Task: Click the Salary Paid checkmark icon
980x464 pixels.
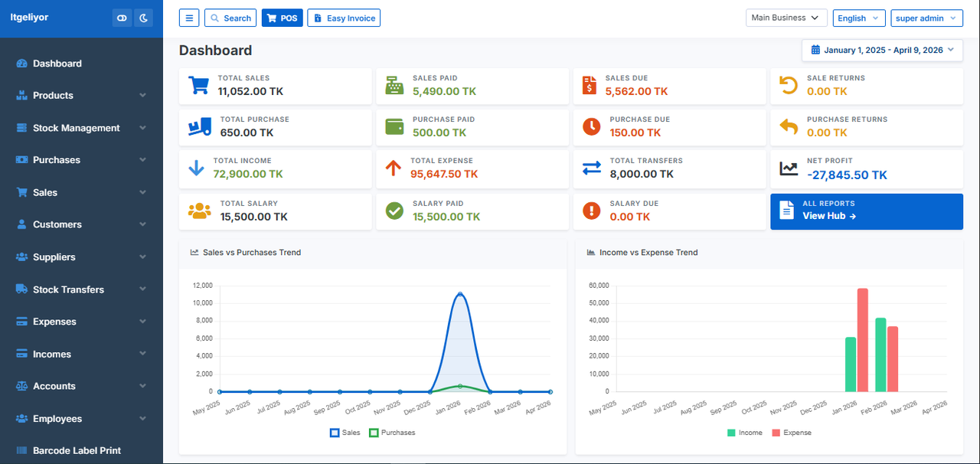Action: coord(394,211)
